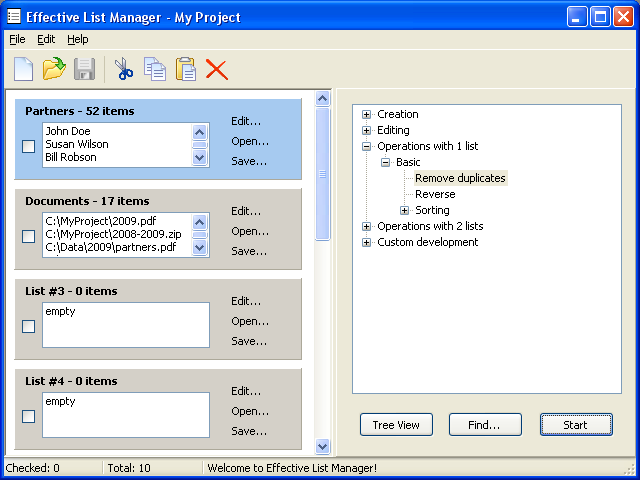Click Open... for List #4
The image size is (640, 480).
click(250, 411)
